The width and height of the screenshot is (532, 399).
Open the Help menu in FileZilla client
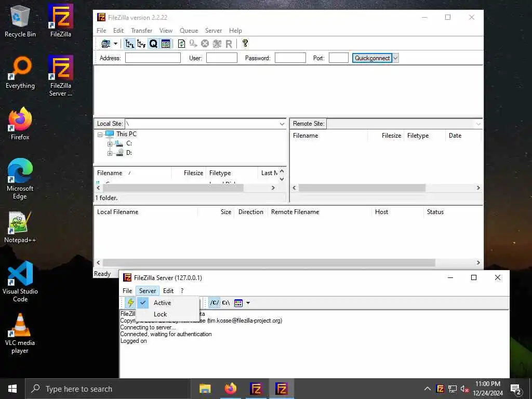(x=235, y=31)
